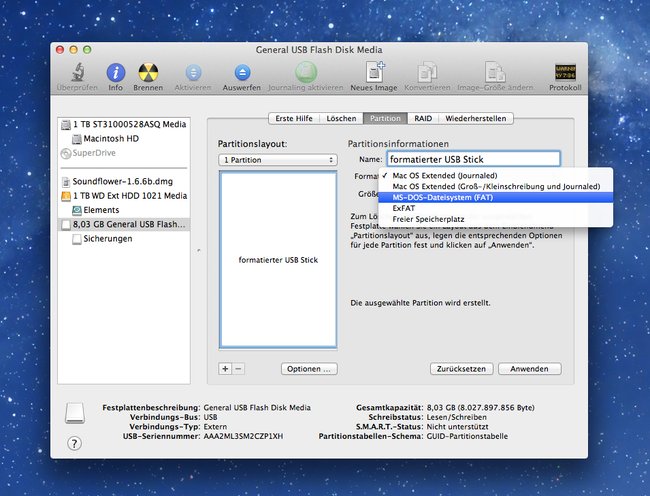This screenshot has width=650, height=496.
Task: Click the USB disk icon beside Festplattenbeschreibung
Action: coord(75,413)
